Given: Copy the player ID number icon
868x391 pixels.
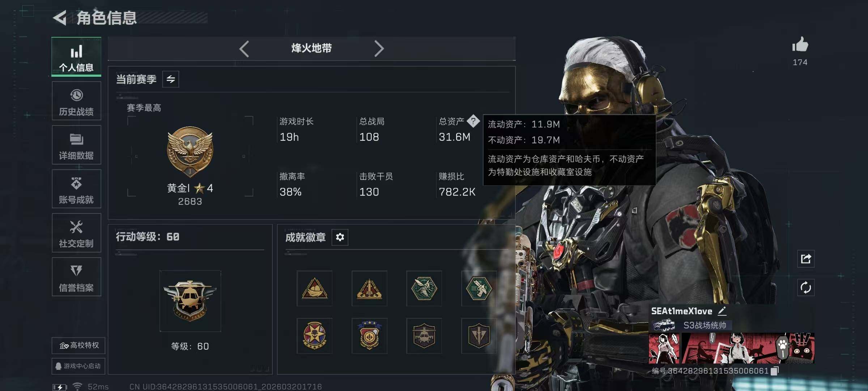Looking at the screenshot, I should tap(774, 371).
